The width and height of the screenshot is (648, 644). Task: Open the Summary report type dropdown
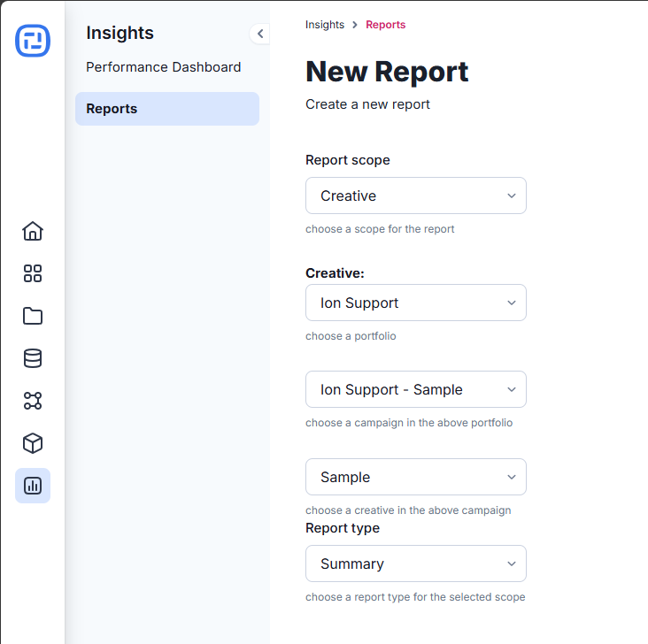click(416, 563)
